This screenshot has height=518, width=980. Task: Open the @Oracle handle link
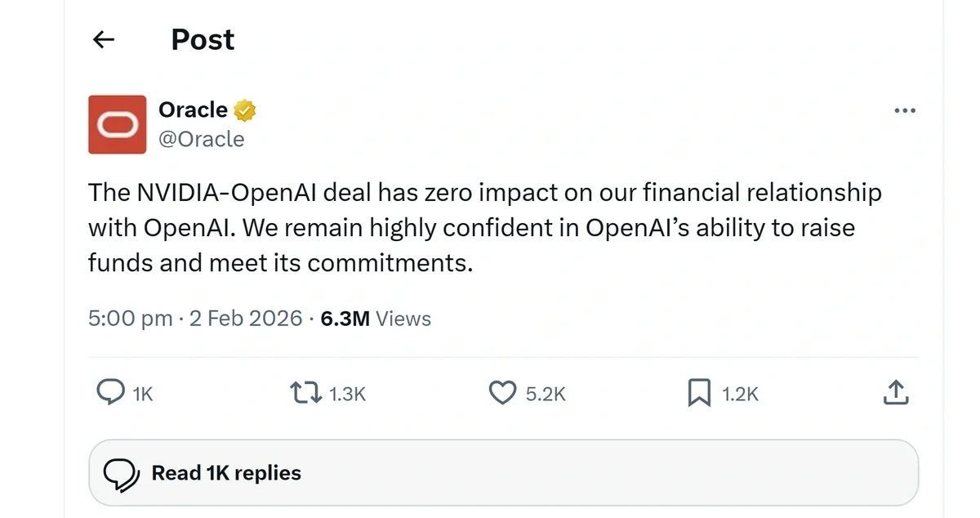click(x=203, y=139)
